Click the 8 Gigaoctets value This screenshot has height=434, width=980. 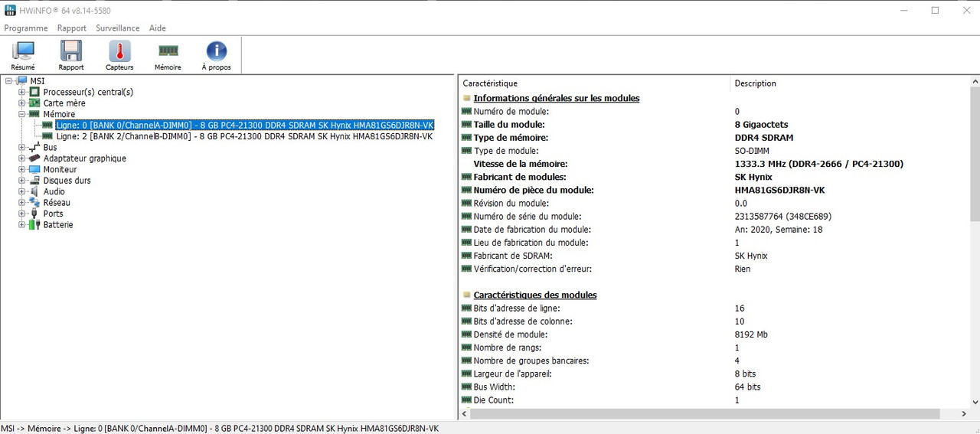(x=761, y=124)
